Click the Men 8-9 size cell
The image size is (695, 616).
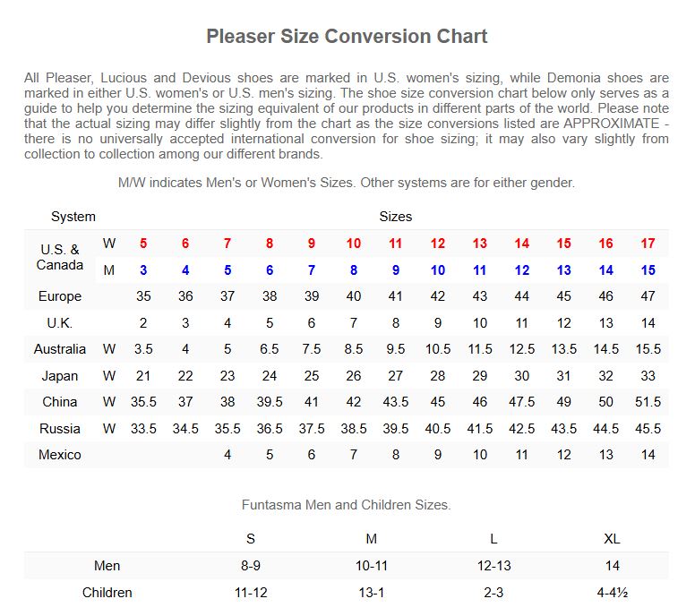click(251, 566)
